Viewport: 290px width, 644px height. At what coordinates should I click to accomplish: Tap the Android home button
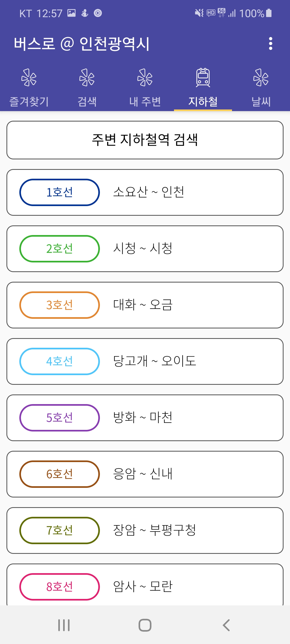coord(145,625)
